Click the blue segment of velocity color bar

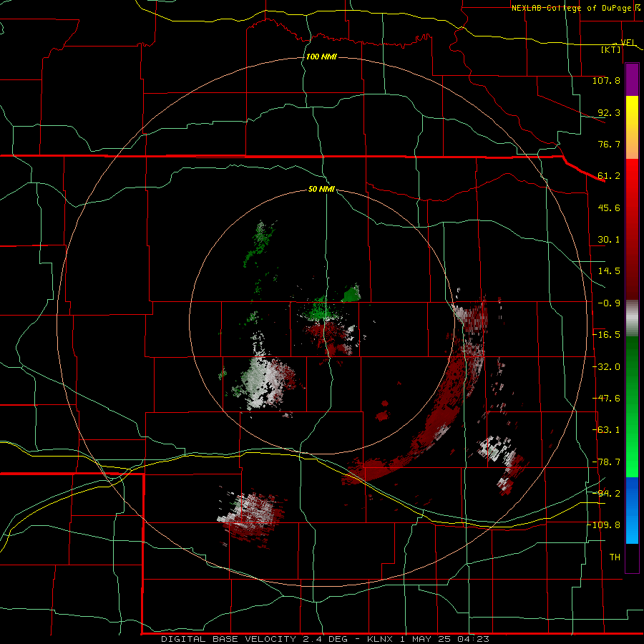(632, 510)
